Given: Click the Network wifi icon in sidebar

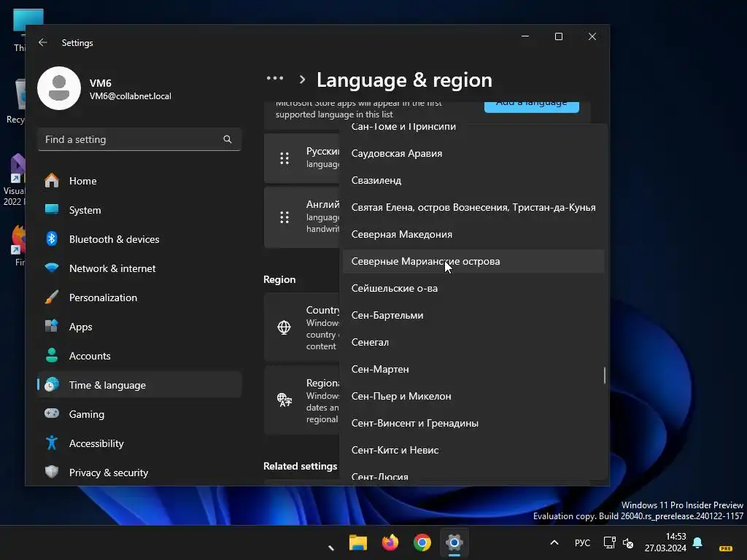Looking at the screenshot, I should point(52,268).
